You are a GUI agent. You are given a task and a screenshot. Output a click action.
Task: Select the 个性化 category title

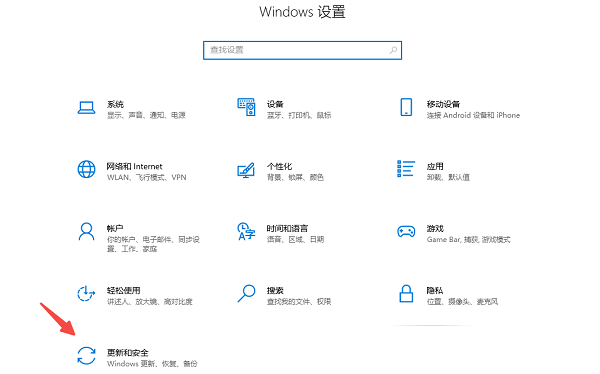click(279, 167)
